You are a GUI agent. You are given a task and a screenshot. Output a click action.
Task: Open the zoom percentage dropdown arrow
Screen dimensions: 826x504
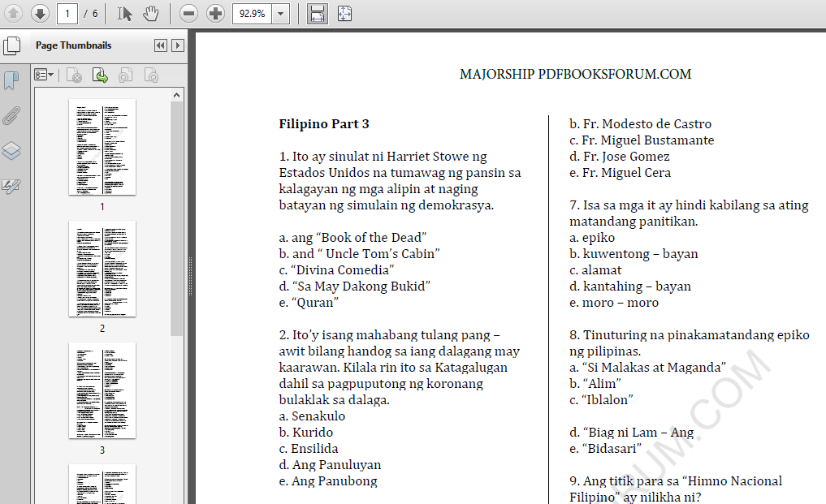[281, 13]
